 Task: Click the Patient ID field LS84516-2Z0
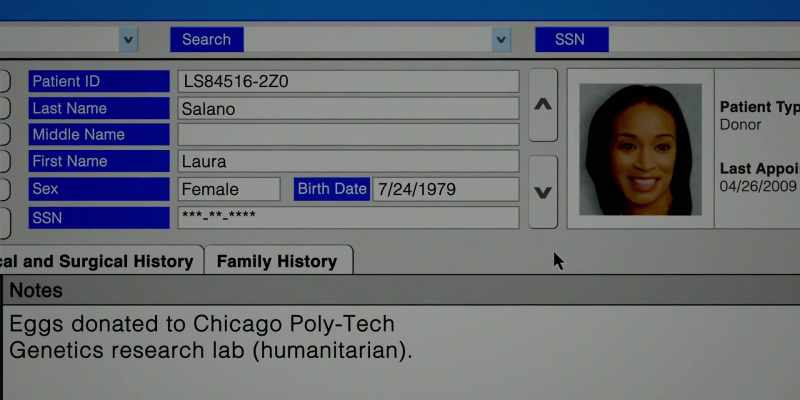tap(348, 82)
